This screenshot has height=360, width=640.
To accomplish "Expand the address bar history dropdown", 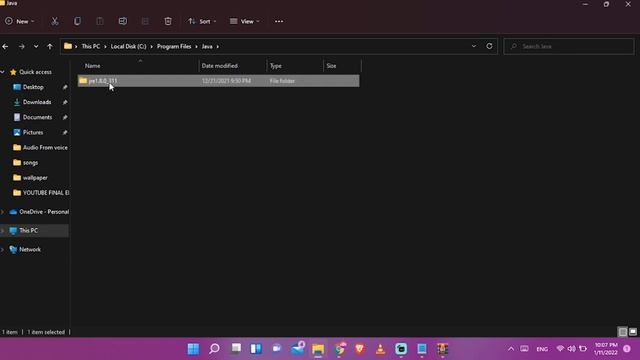I will (474, 47).
